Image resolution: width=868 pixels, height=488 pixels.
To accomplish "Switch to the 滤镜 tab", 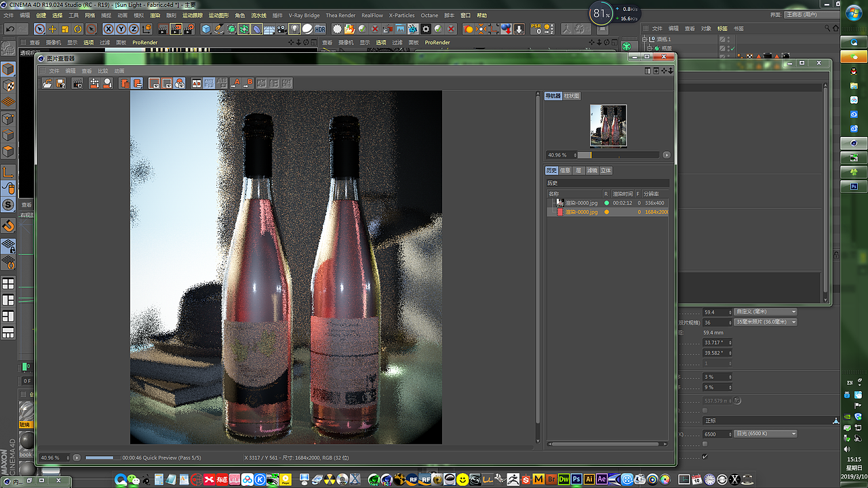I will tap(592, 170).
